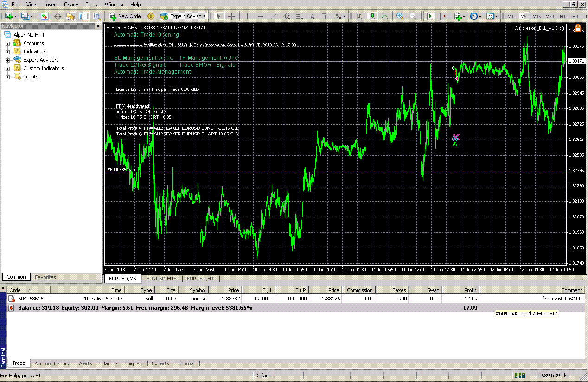Open the Templates dropdown
Viewport: 588px width, 382px height.
coord(492,16)
